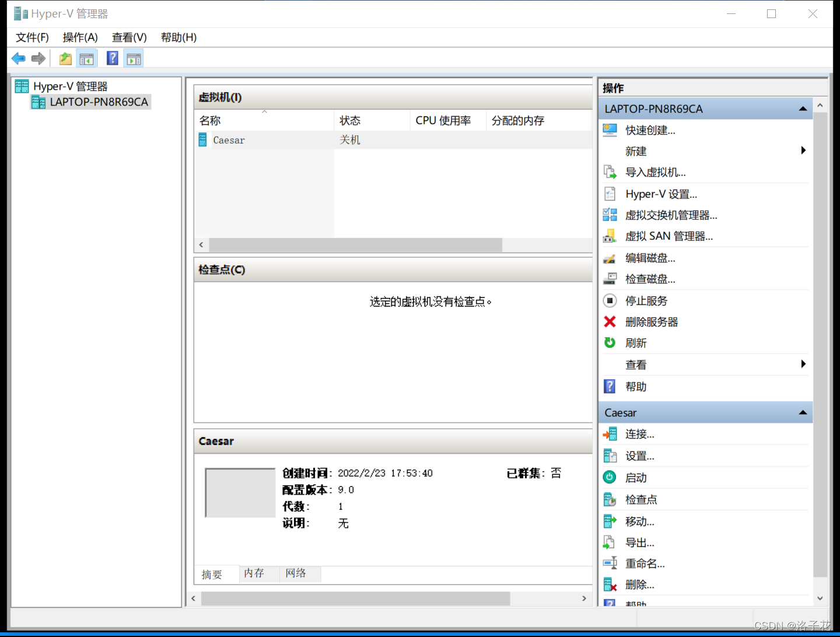The width and height of the screenshot is (840, 637).
Task: Click the 连接 connect icon under Caesar
Action: click(610, 434)
